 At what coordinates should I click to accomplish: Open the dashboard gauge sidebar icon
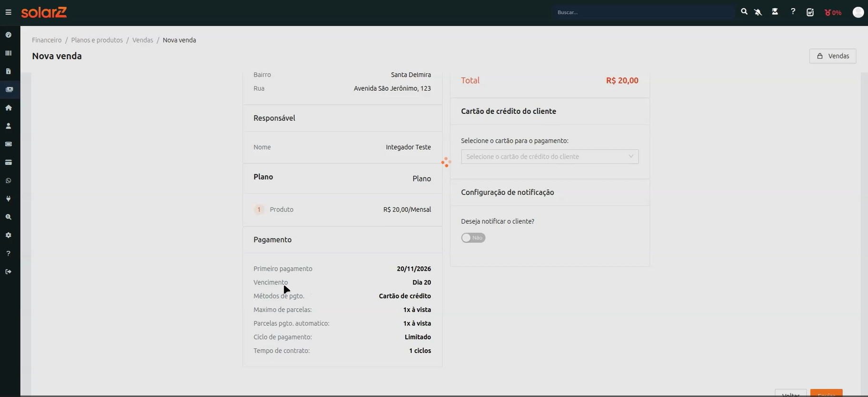pos(9,35)
